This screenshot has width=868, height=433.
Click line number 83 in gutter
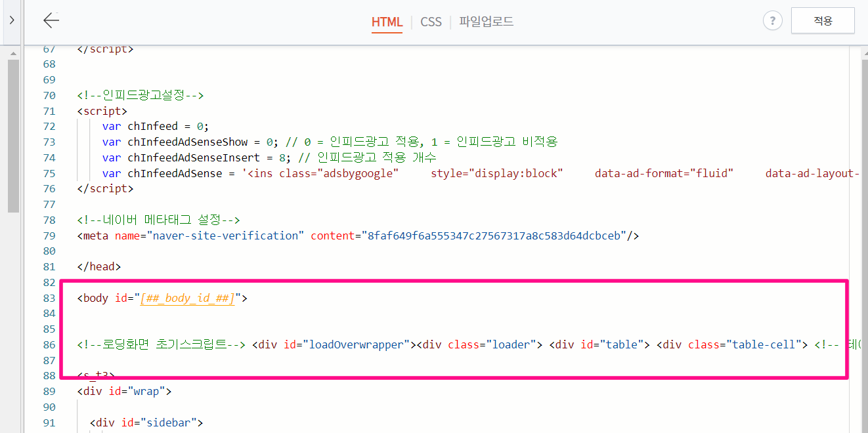tap(49, 298)
